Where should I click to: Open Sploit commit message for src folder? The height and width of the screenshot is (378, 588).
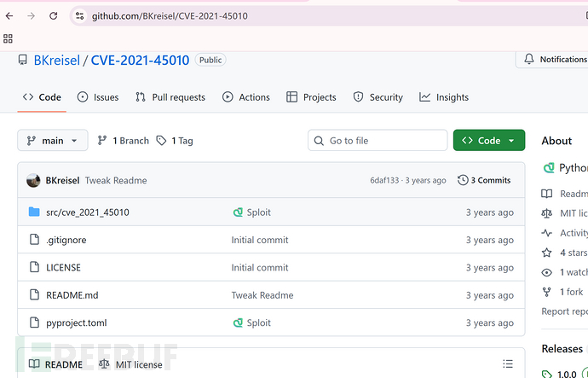[258, 212]
